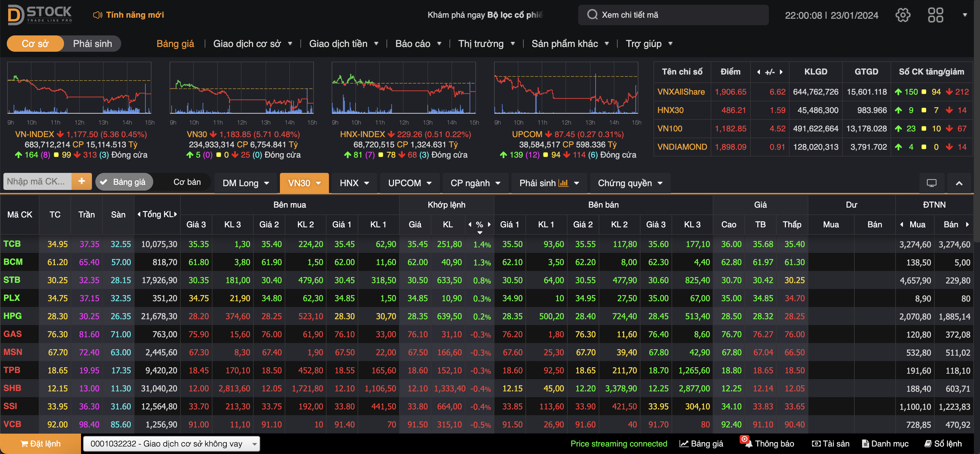Open HNX30 index link
Image resolution: width=980 pixels, height=454 pixels.
click(670, 110)
